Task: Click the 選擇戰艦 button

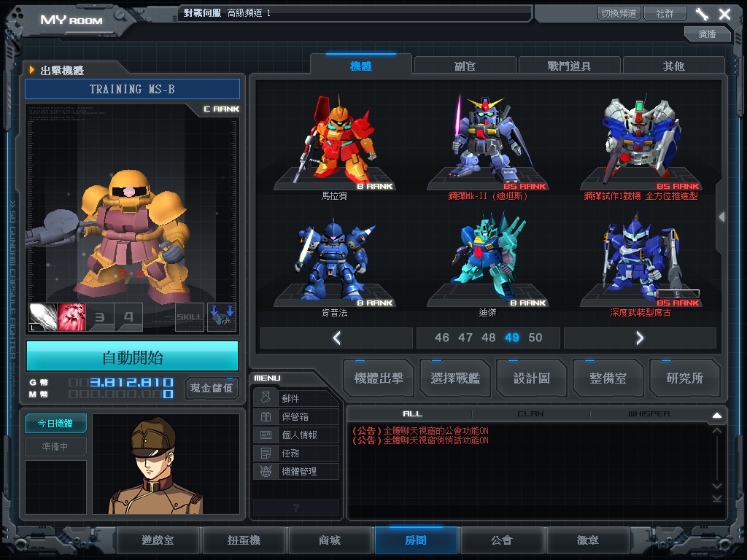Action: pyautogui.click(x=455, y=378)
